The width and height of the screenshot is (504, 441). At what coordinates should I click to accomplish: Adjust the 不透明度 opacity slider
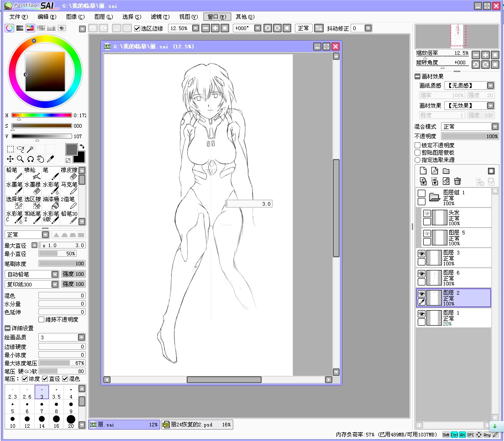[470, 136]
